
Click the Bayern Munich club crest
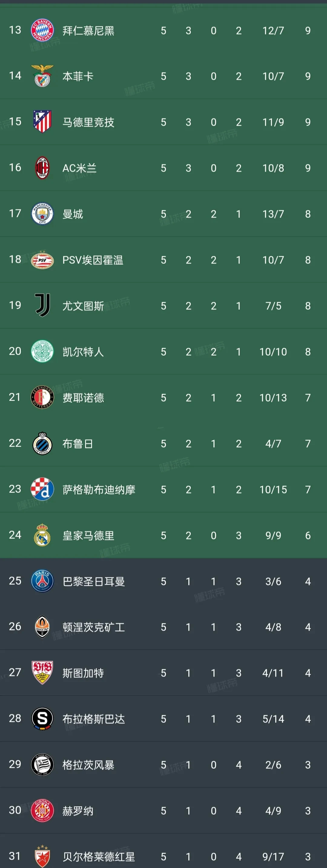click(x=42, y=30)
